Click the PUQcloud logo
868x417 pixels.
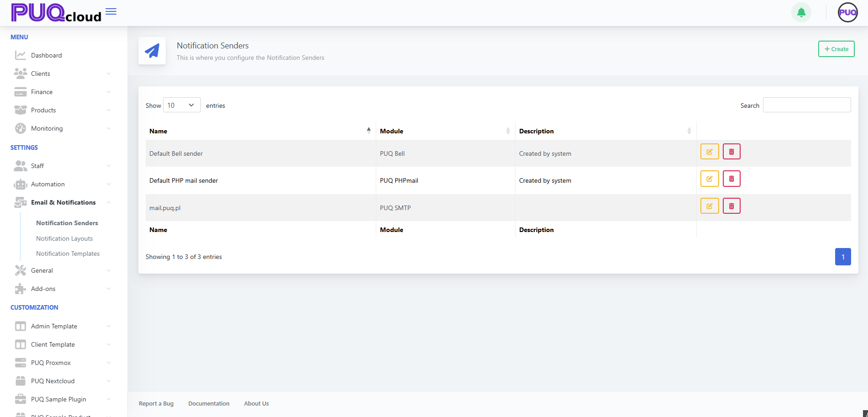56,13
